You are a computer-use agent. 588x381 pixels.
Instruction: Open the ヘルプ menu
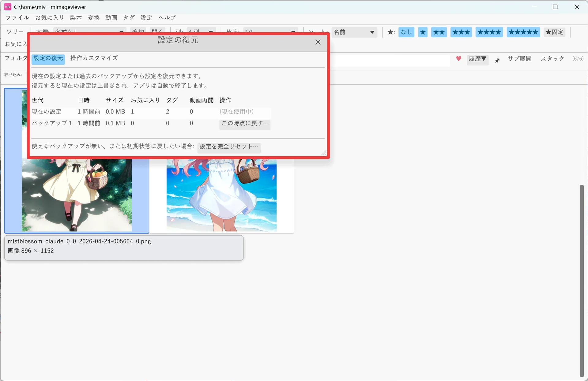click(x=167, y=18)
